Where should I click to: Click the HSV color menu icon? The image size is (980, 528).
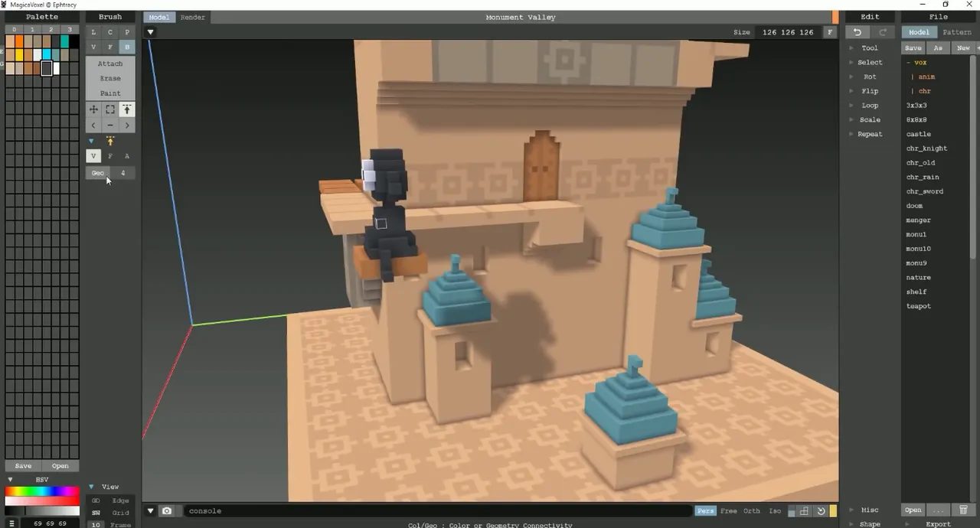[x=11, y=523]
